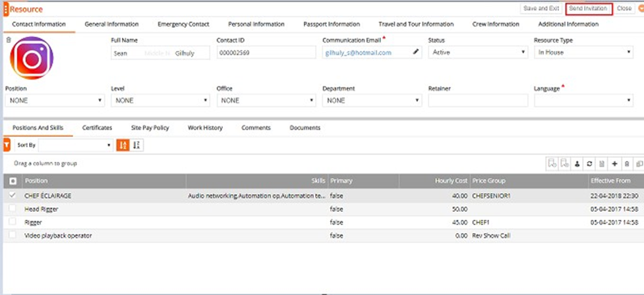Click into the Retainer input field

[477, 101]
